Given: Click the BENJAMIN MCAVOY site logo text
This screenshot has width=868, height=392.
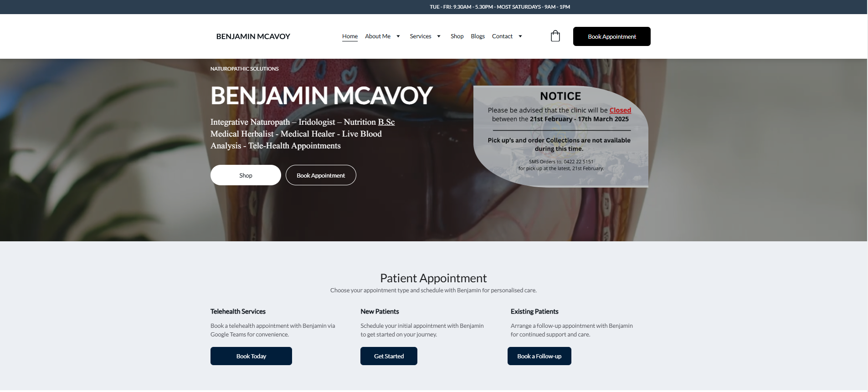Looking at the screenshot, I should 253,36.
